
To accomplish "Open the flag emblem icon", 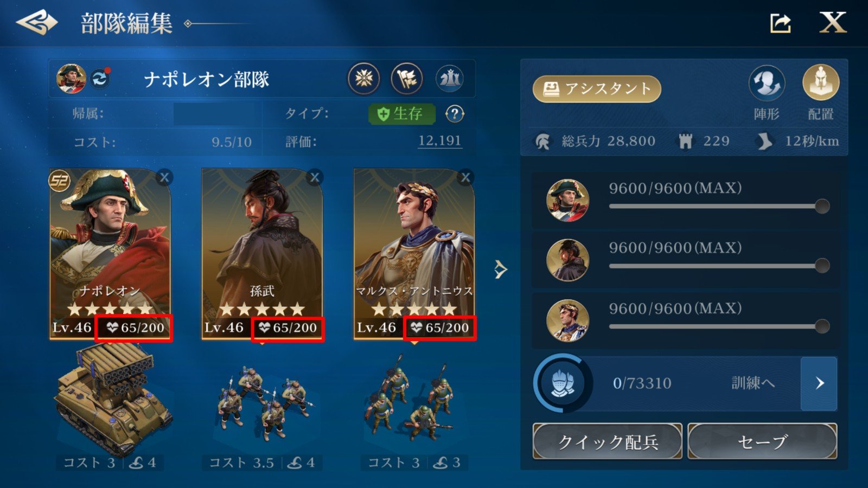I will click(x=407, y=79).
